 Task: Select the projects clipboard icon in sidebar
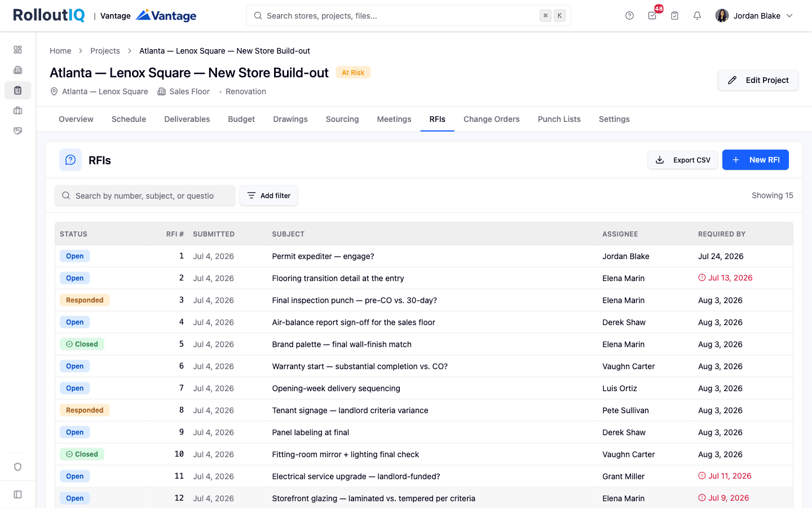pyautogui.click(x=17, y=90)
